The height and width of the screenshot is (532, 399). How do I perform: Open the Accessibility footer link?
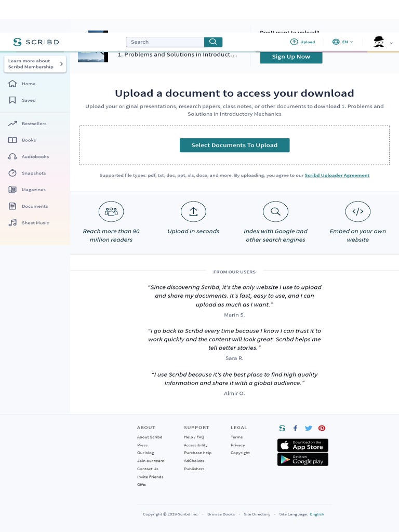pyautogui.click(x=196, y=445)
